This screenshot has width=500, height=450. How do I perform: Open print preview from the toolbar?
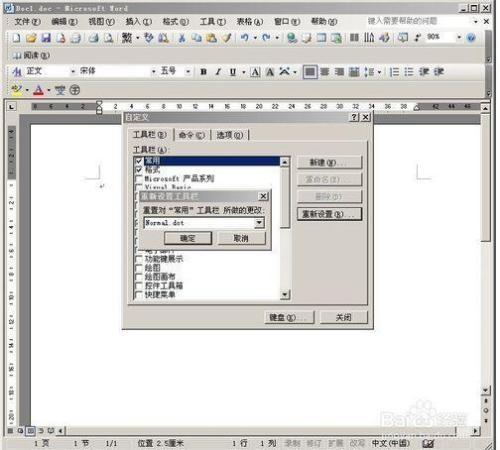[109, 38]
